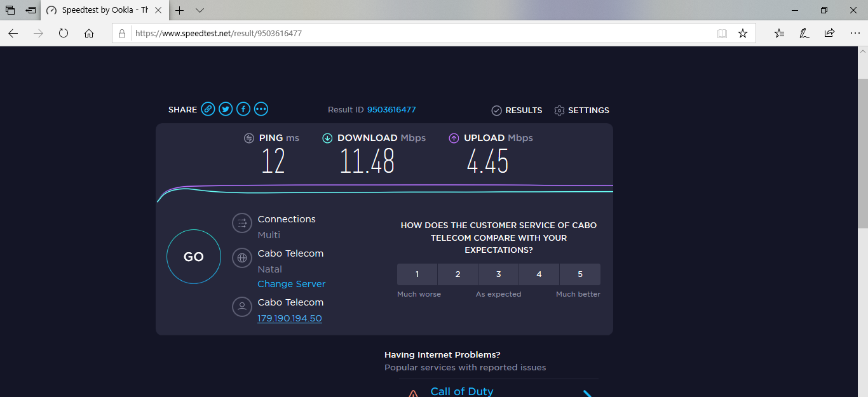868x397 pixels.
Task: Click the site lock security icon
Action: 123,33
